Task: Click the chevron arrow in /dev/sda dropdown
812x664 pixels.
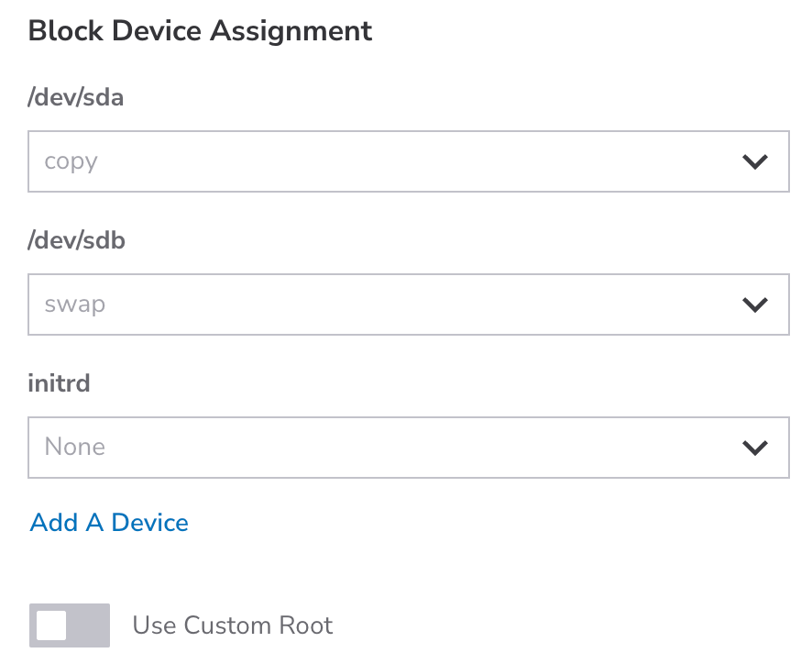Action: click(x=754, y=162)
